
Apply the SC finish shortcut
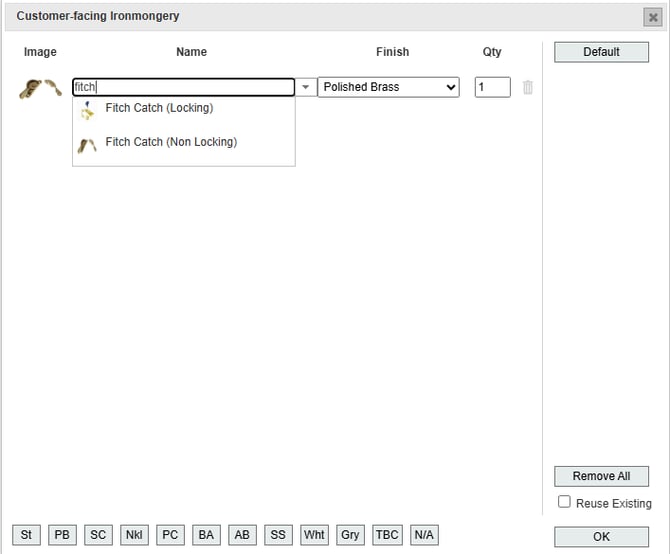(98, 535)
